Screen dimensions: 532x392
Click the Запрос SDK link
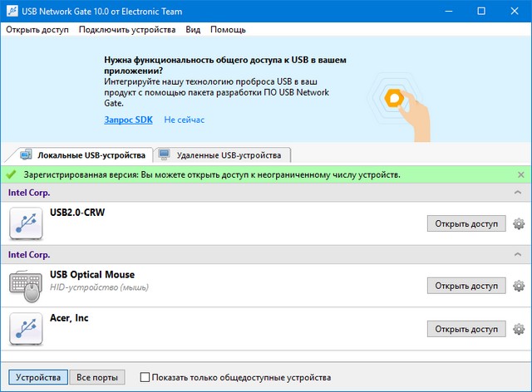point(128,120)
